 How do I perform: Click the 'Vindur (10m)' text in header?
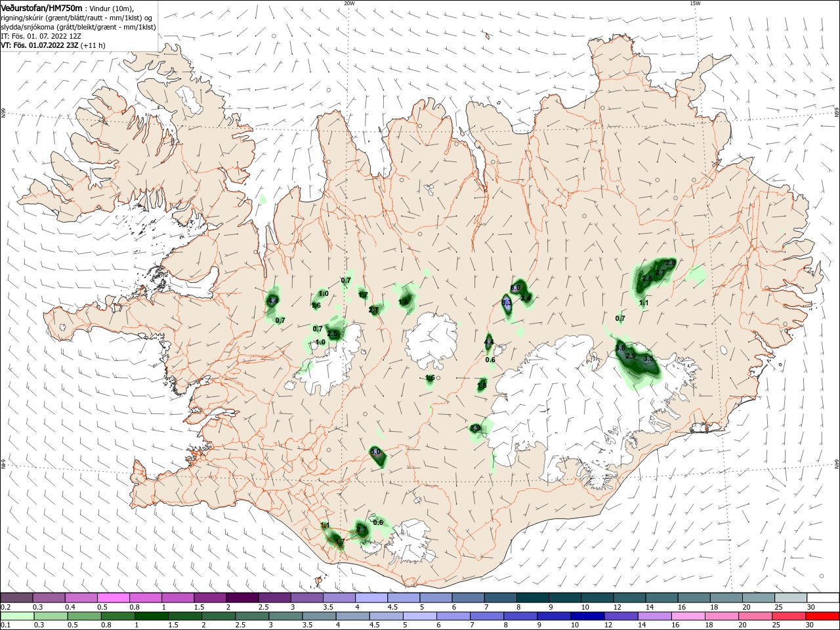pyautogui.click(x=110, y=8)
